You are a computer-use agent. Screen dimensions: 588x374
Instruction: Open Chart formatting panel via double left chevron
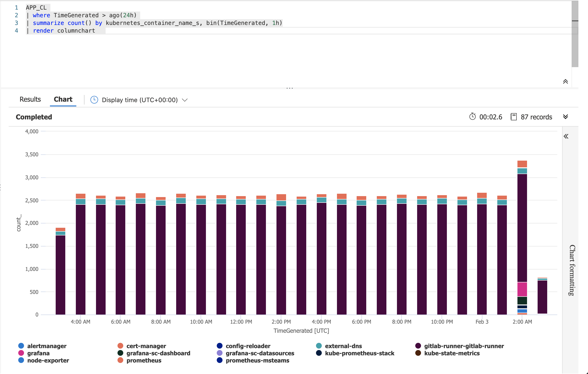[566, 136]
